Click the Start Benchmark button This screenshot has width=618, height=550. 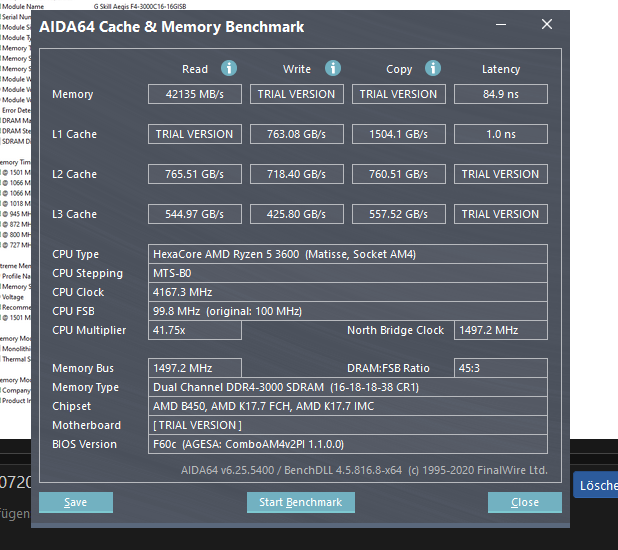coord(301,502)
